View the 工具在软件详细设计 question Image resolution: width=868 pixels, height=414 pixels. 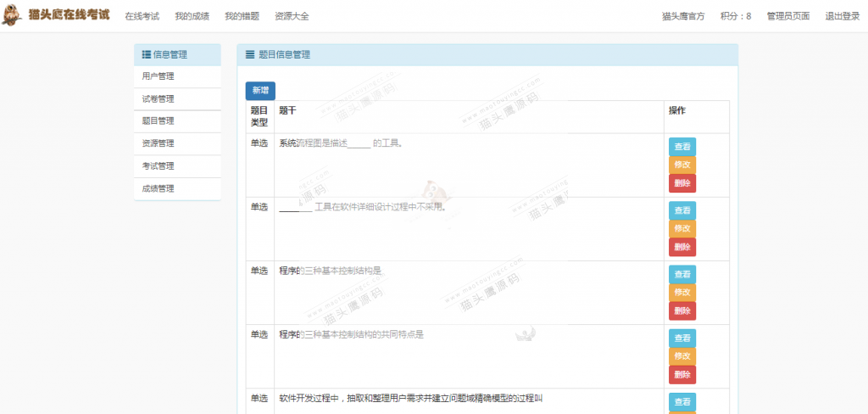[x=682, y=210]
